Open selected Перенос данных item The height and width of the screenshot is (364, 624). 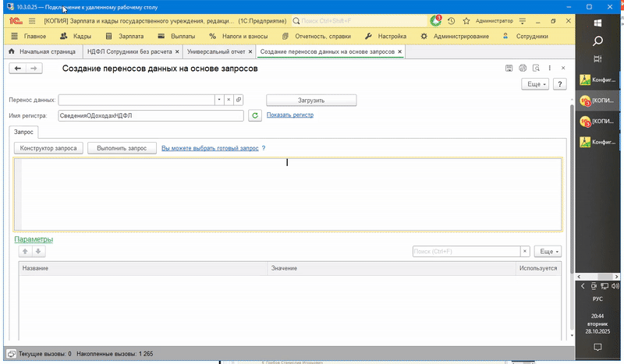(x=239, y=100)
